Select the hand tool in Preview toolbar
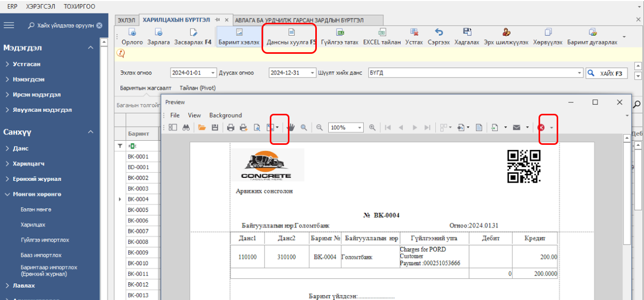 tap(291, 127)
